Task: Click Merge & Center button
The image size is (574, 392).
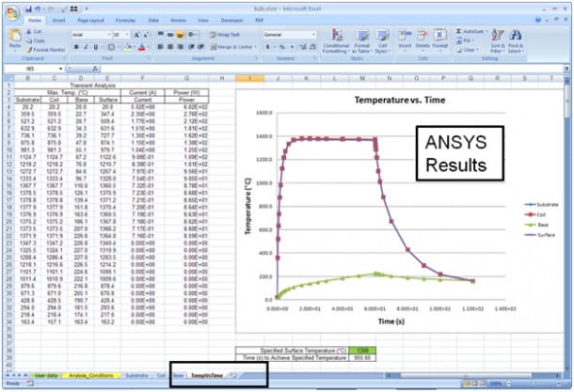Action: coord(232,47)
